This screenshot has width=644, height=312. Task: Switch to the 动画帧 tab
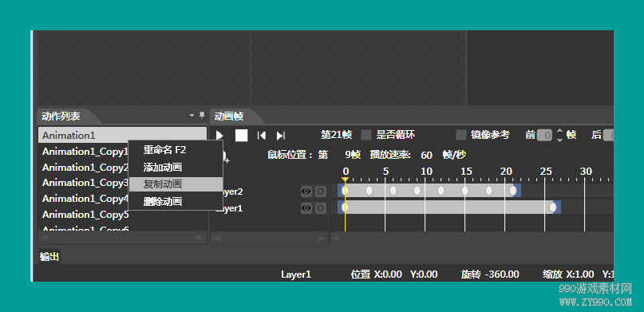[x=229, y=117]
